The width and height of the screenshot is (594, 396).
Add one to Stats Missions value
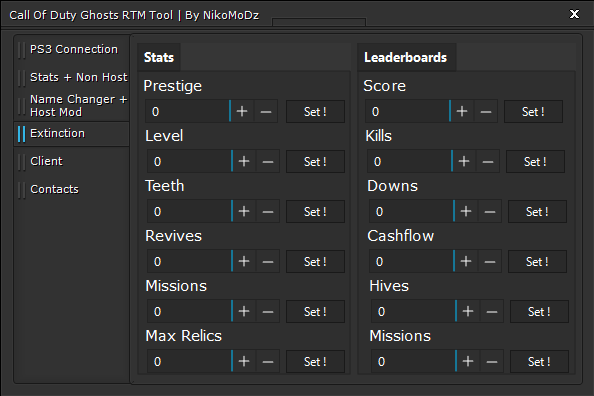coord(244,311)
